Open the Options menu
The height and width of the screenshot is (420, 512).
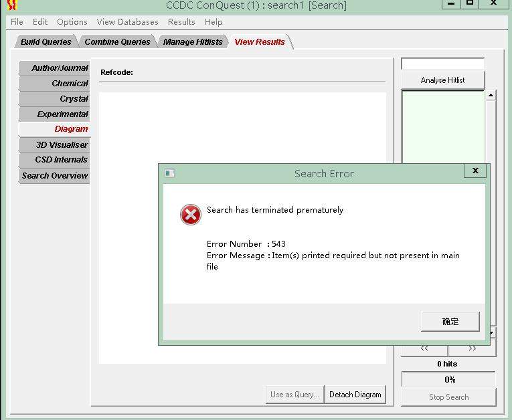(72, 22)
